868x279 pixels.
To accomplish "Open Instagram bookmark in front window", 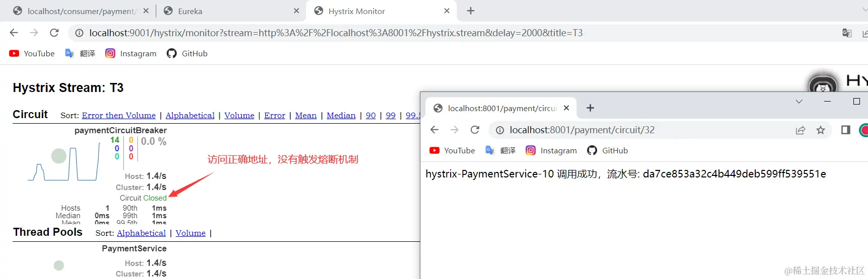I will 551,150.
